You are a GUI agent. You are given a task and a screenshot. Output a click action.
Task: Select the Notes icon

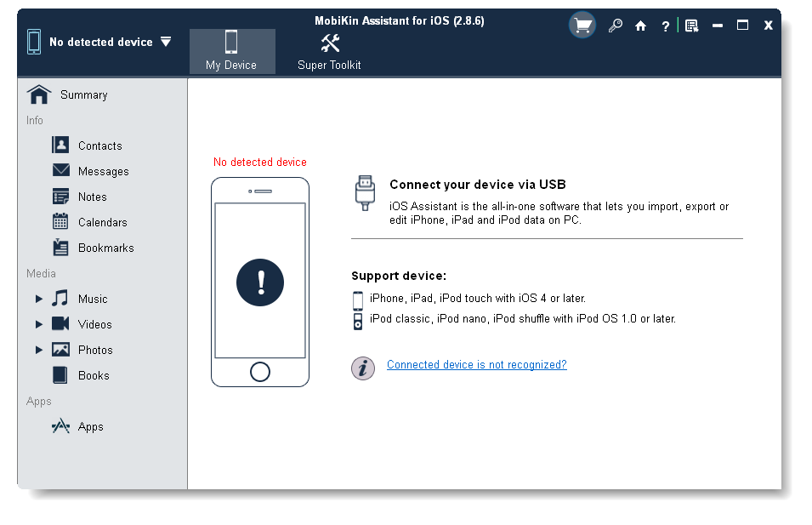pyautogui.click(x=60, y=196)
